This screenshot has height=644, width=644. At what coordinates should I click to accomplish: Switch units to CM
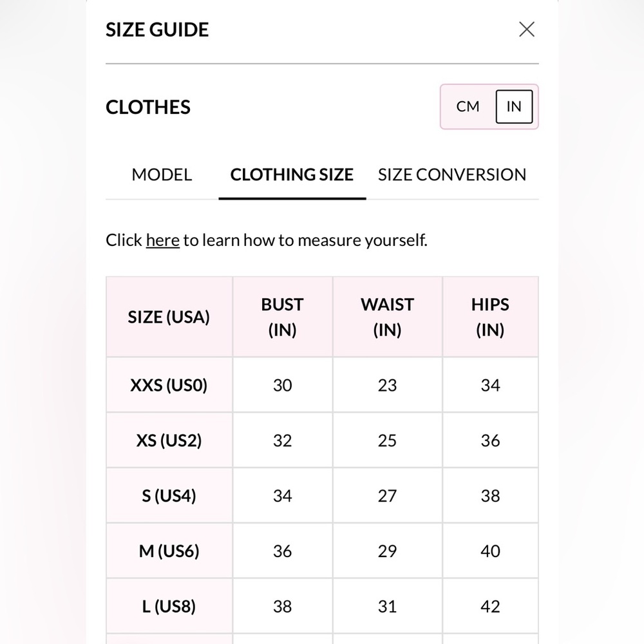coord(468,106)
